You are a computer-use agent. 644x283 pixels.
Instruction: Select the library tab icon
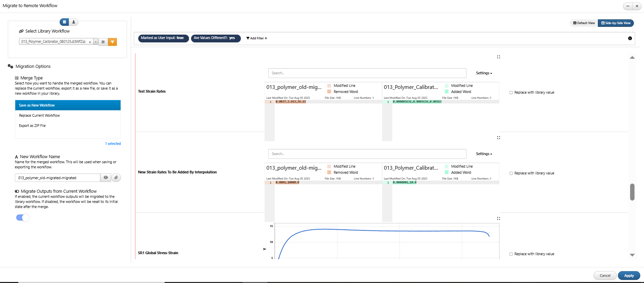click(64, 22)
